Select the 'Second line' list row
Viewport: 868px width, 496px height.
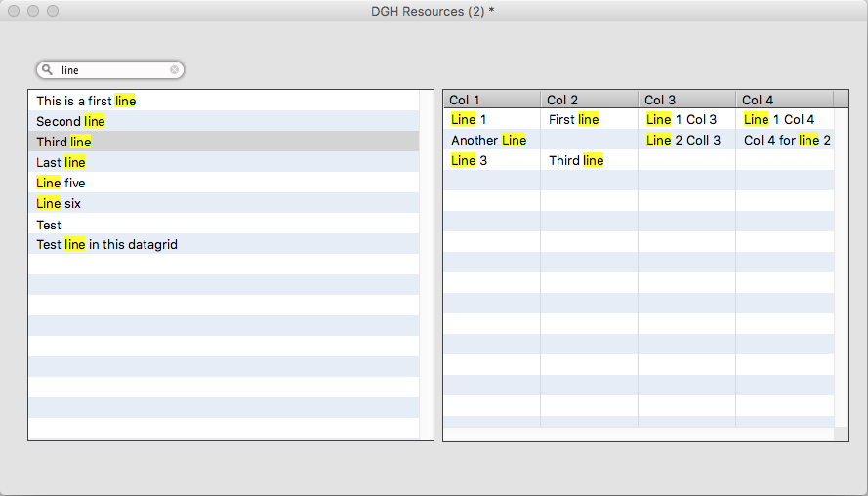coord(70,121)
